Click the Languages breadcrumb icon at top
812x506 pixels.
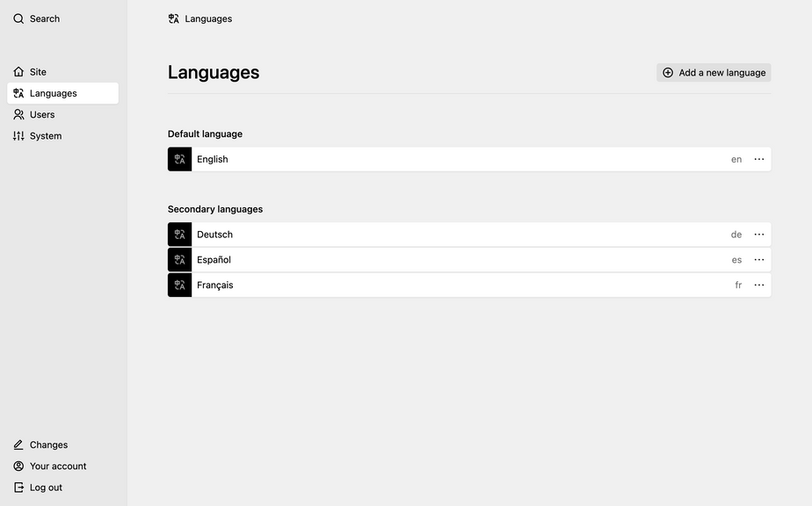pos(174,18)
